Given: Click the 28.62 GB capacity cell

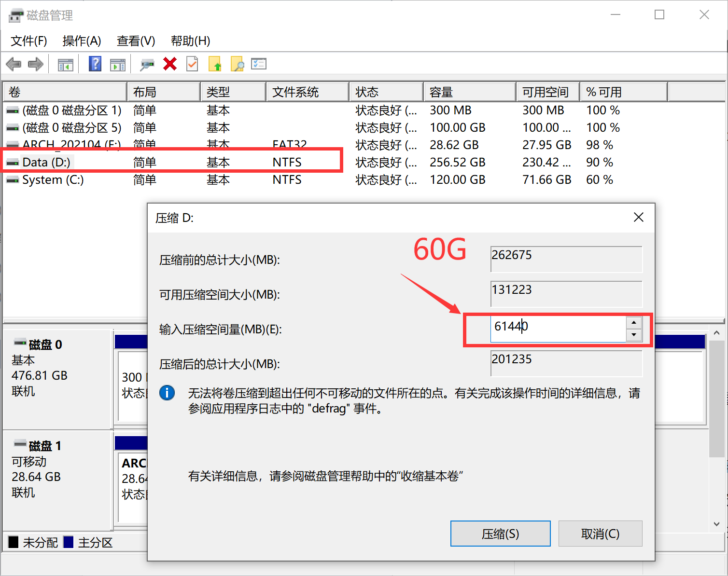Looking at the screenshot, I should point(454,145).
